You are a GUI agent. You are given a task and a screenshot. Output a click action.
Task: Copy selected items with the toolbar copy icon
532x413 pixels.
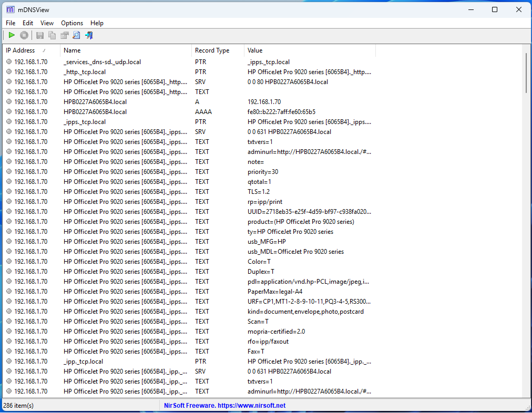[52, 35]
